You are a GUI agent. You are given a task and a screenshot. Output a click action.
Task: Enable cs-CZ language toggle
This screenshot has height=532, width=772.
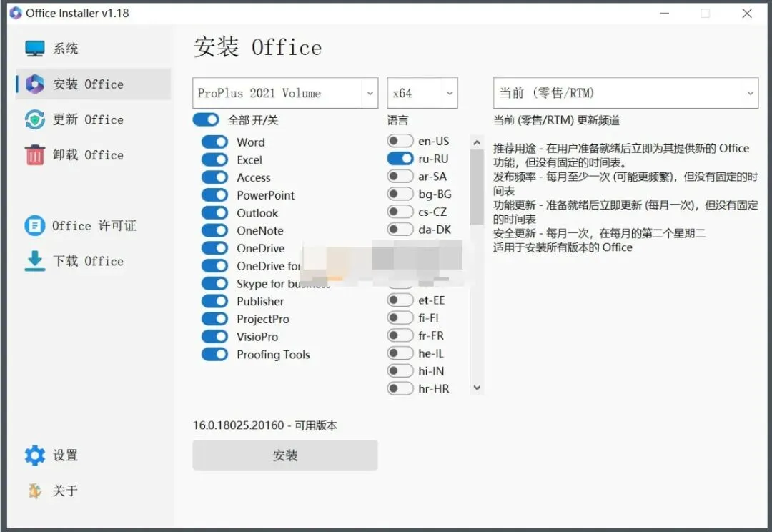[400, 212]
